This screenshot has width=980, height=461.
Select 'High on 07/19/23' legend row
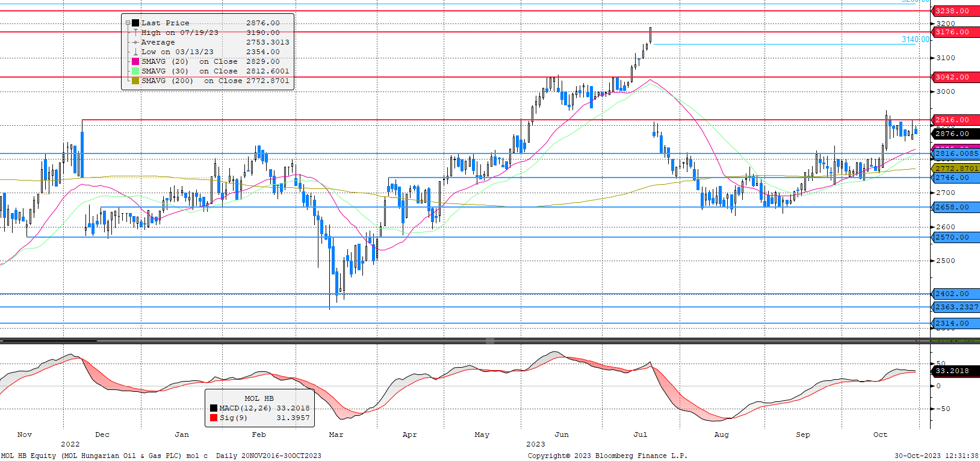(180, 32)
